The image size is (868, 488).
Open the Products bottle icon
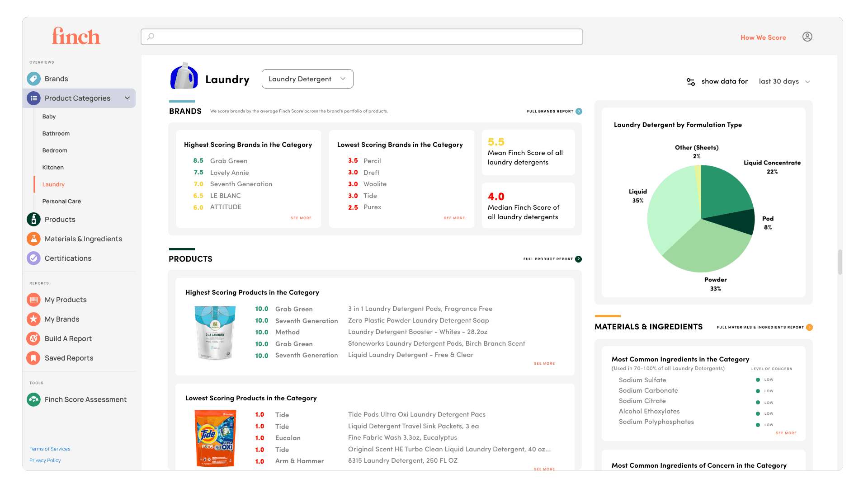pyautogui.click(x=33, y=219)
